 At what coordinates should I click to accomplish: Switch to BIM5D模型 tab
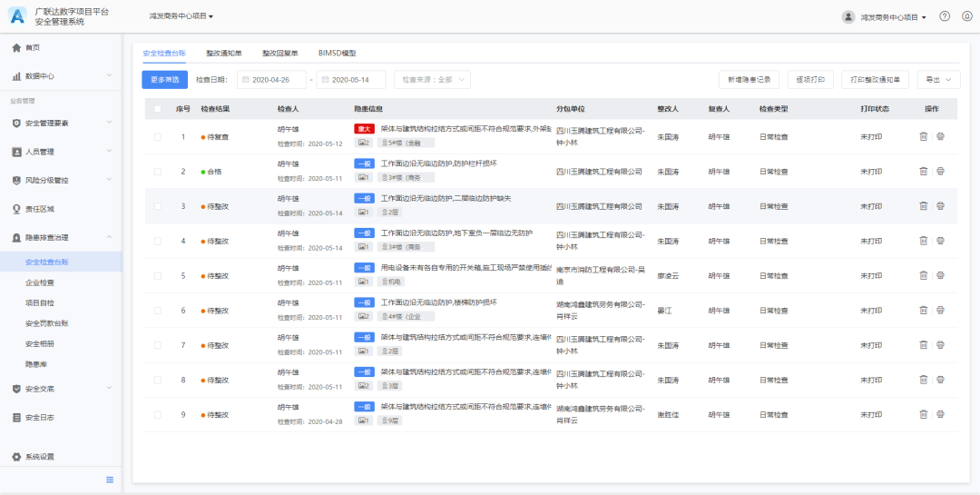pos(337,54)
